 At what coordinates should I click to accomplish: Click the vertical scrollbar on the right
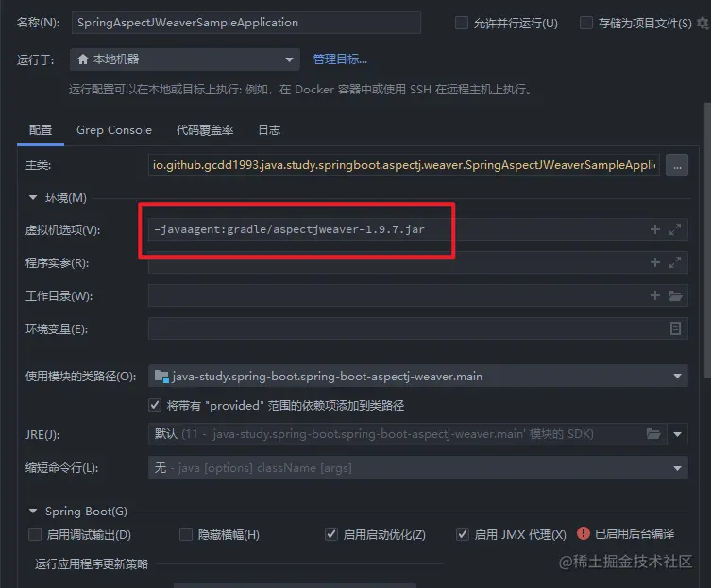707,241
